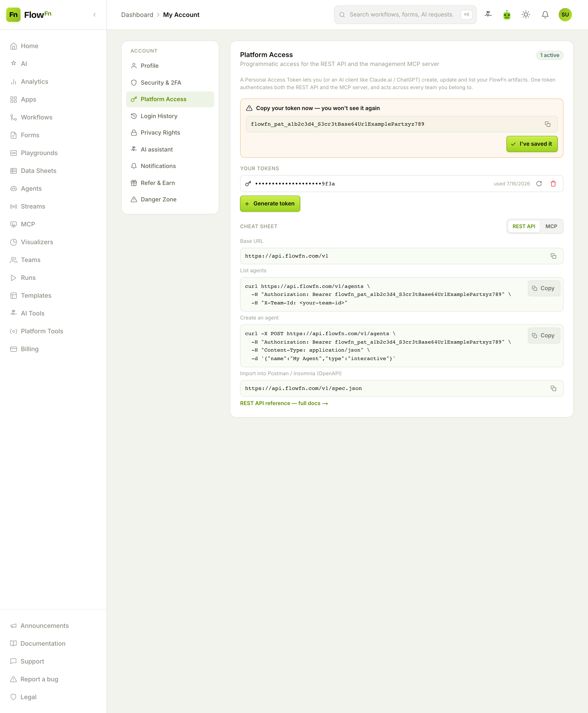Delete the token ending 9f3a
This screenshot has height=713, width=588.
[x=553, y=184]
